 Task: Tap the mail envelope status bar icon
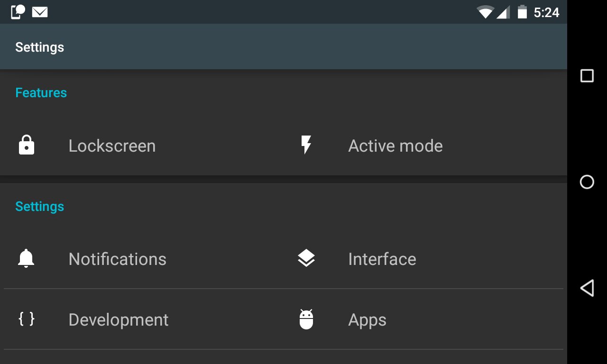tap(40, 12)
